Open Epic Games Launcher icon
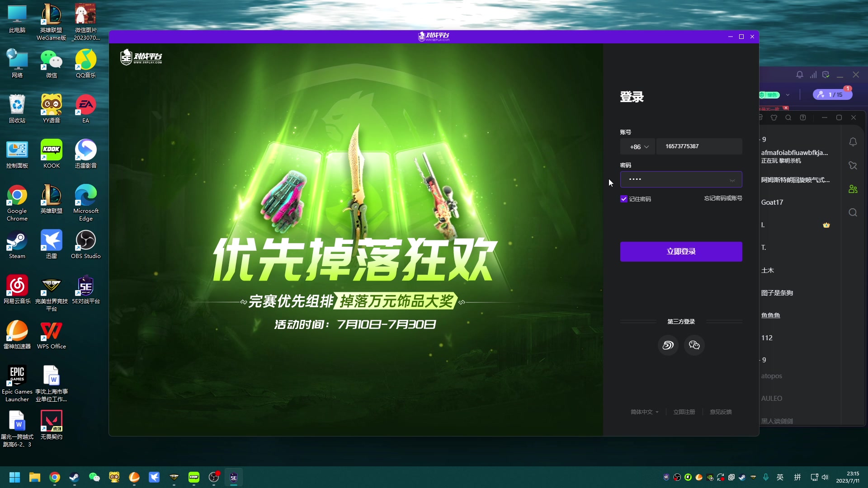Viewport: 868px width, 488px height. click(x=17, y=375)
